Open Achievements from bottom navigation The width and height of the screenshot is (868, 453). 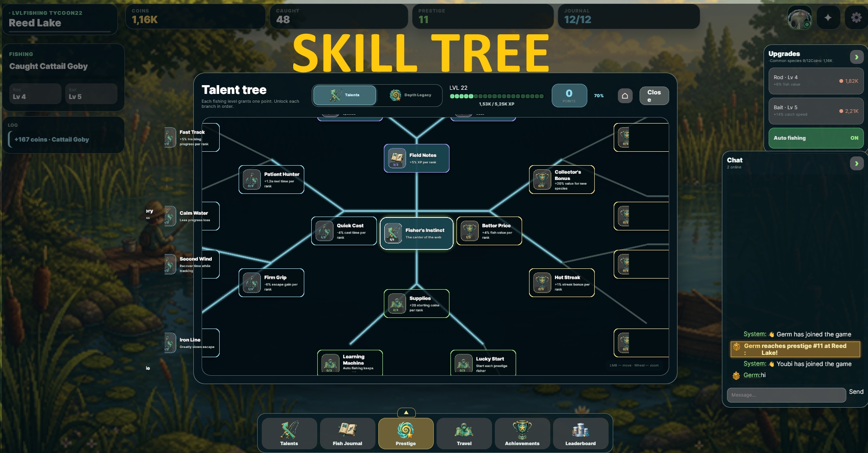point(522,434)
